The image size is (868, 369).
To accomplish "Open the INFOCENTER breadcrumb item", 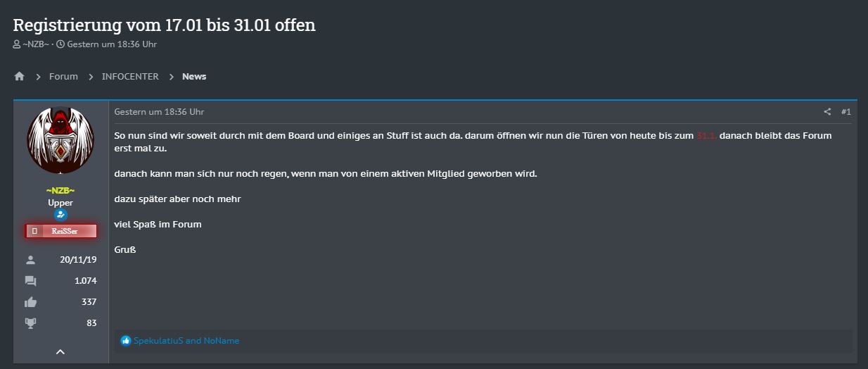I will (x=130, y=76).
